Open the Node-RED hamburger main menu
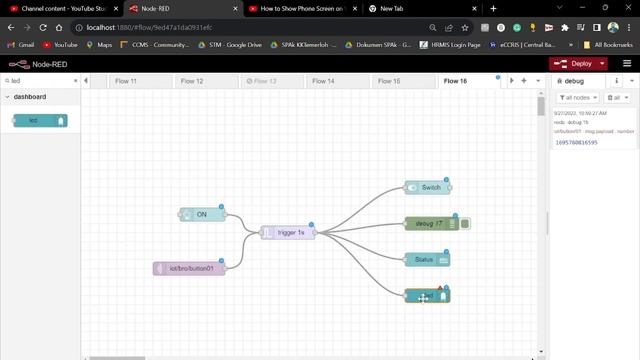Image resolution: width=640 pixels, height=360 pixels. point(627,63)
